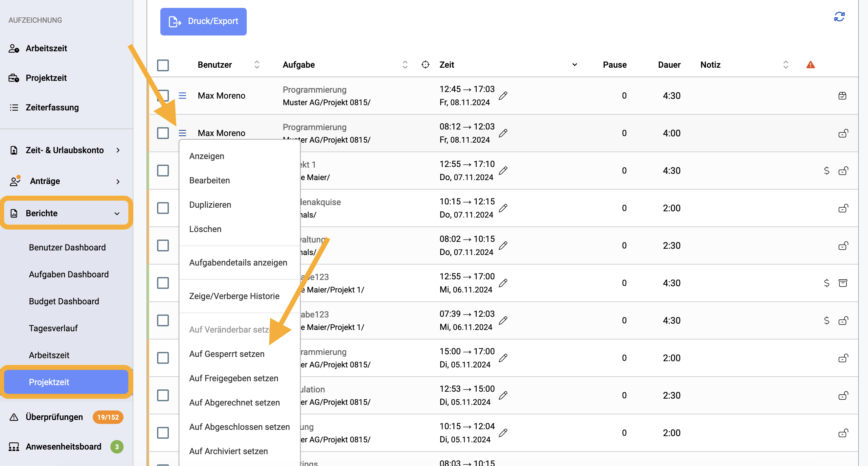
Task: Click calendar-check status icon in 12:45 row
Action: (842, 96)
